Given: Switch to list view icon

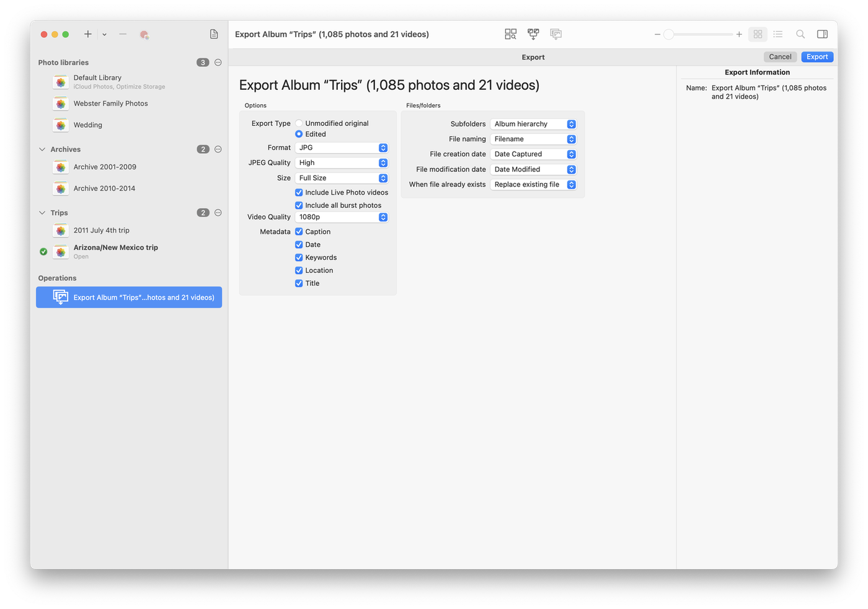Looking at the screenshot, I should pos(778,35).
